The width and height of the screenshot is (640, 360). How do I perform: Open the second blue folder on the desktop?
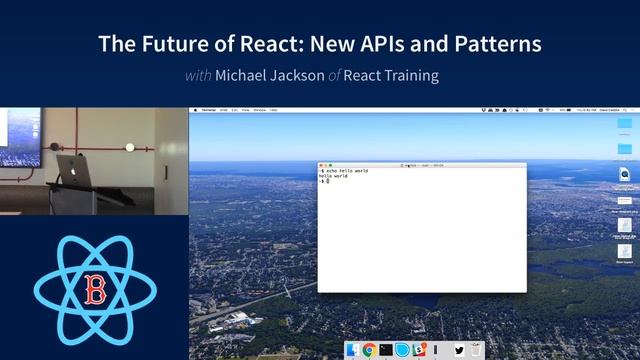(624, 149)
